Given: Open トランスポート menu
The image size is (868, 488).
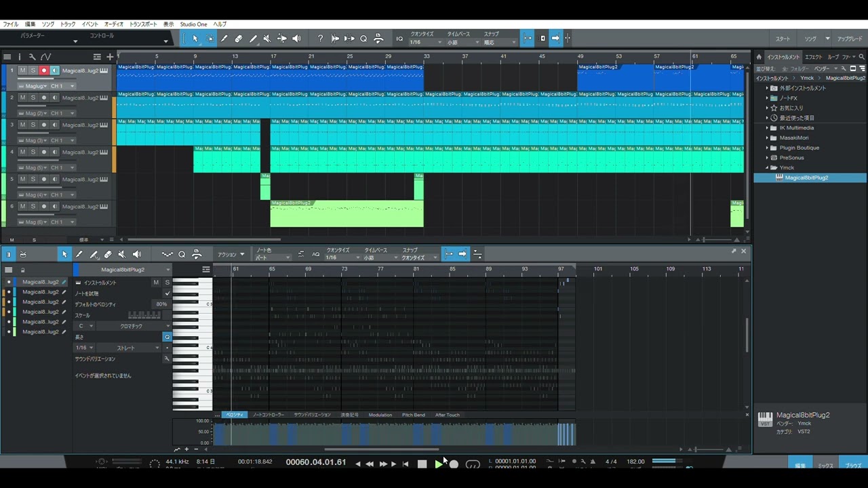Looking at the screenshot, I should coord(143,24).
